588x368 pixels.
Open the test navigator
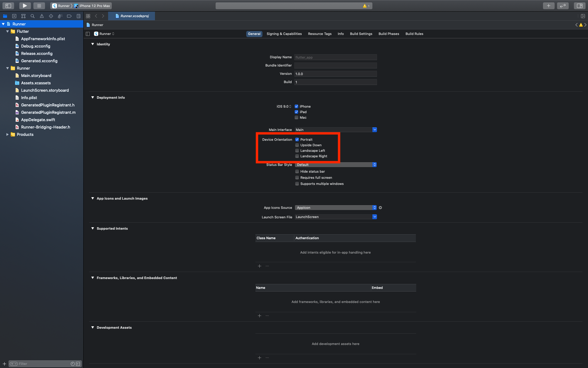(51, 16)
